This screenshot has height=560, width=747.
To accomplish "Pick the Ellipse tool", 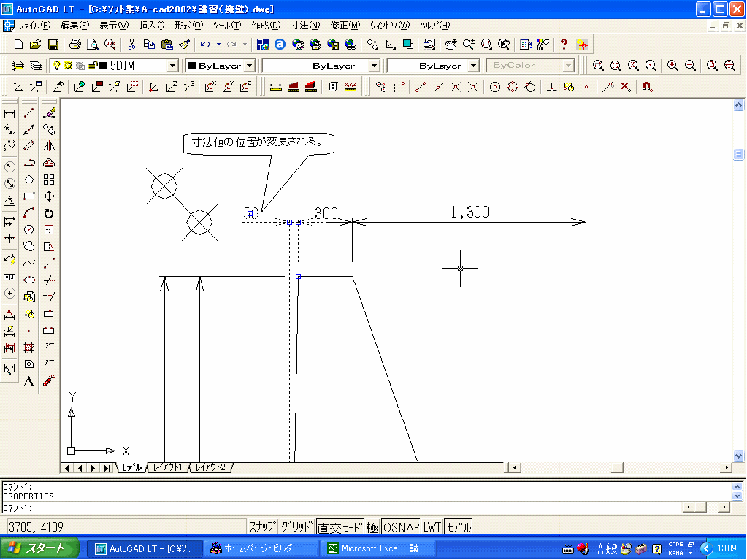I will 29,280.
